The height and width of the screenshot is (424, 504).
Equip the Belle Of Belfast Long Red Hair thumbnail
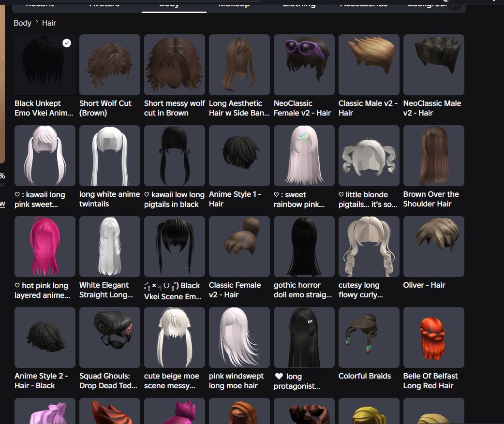coord(433,337)
